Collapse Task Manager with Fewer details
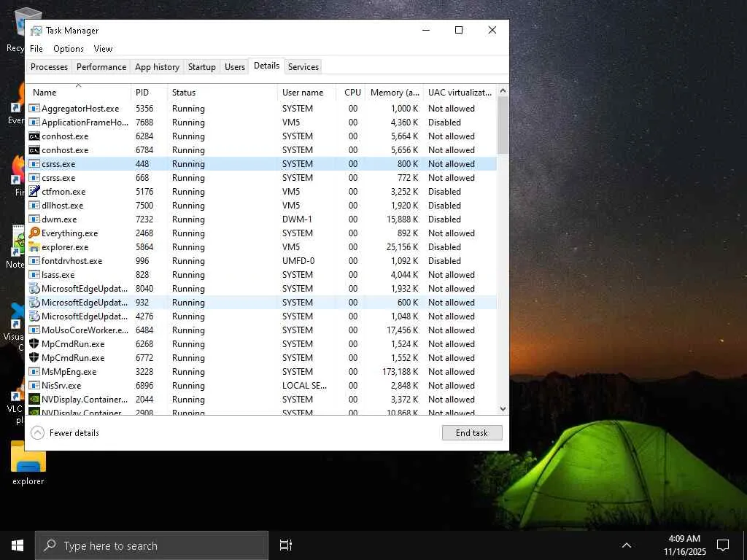The height and width of the screenshot is (560, 747). (x=65, y=433)
